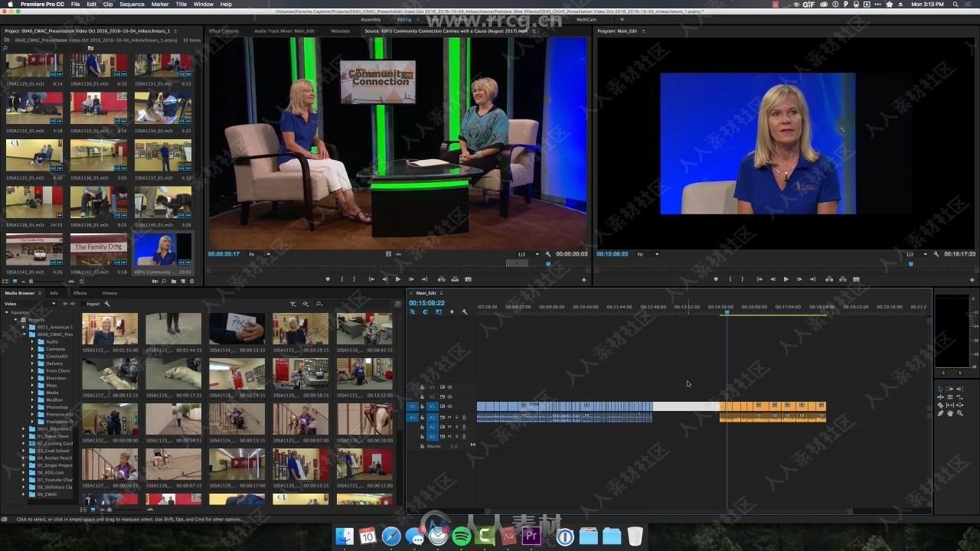Export frame from Source monitor camera icon
Viewport: 980px width, 551px height.
[468, 279]
